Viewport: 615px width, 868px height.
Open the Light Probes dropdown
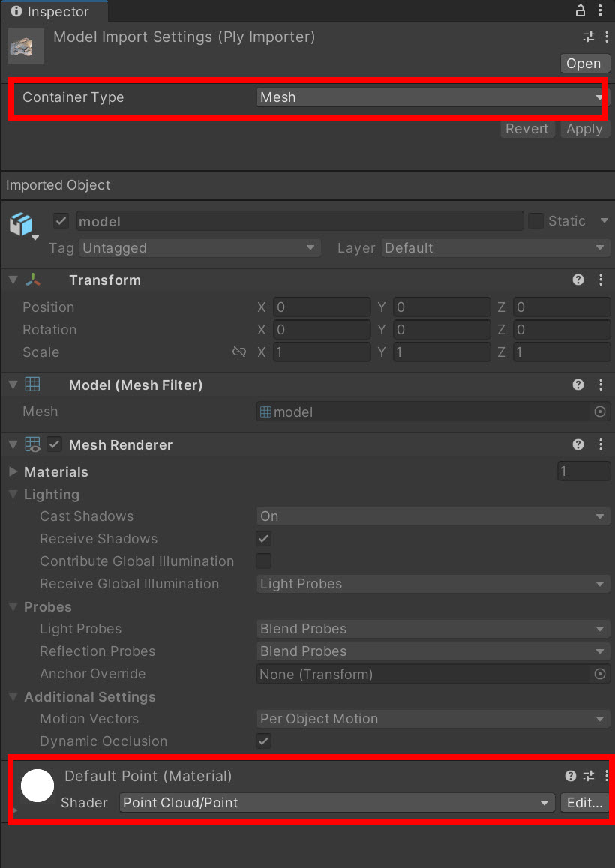coord(433,629)
